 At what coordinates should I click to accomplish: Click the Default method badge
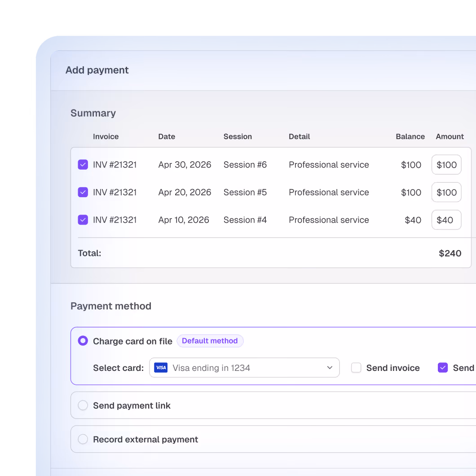[210, 341]
